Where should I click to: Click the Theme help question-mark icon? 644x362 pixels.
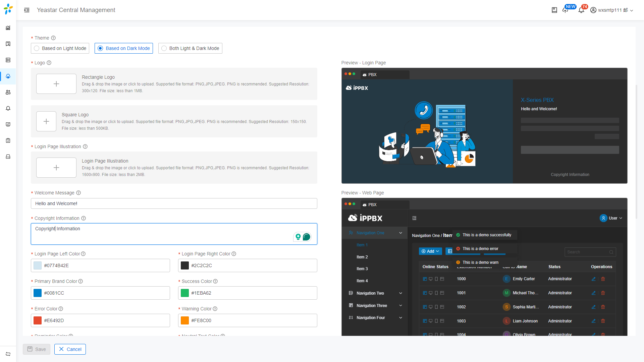(53, 38)
